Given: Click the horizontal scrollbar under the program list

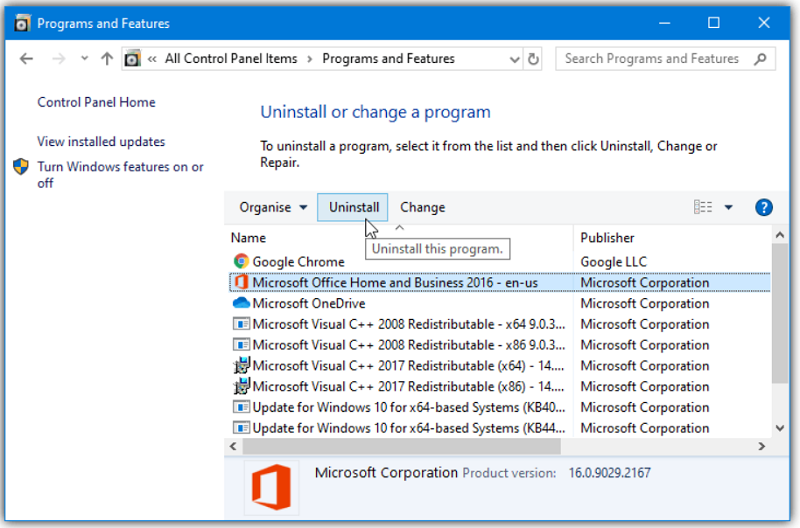Looking at the screenshot, I should point(400,447).
